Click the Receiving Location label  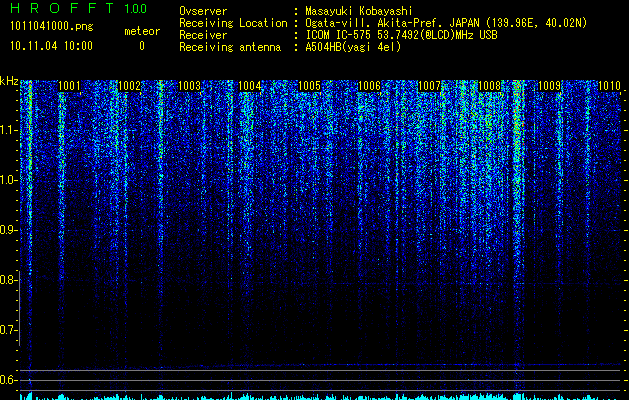coord(233,23)
